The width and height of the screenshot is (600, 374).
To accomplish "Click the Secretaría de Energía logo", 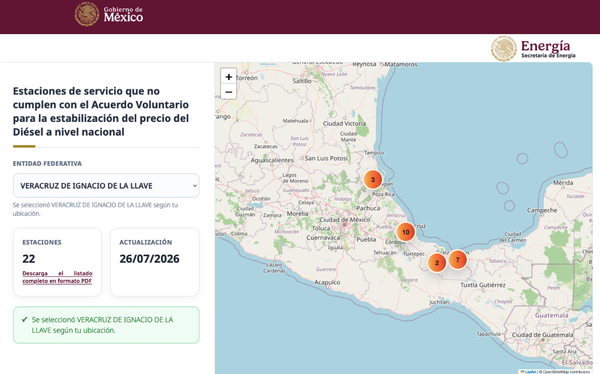I will [533, 49].
